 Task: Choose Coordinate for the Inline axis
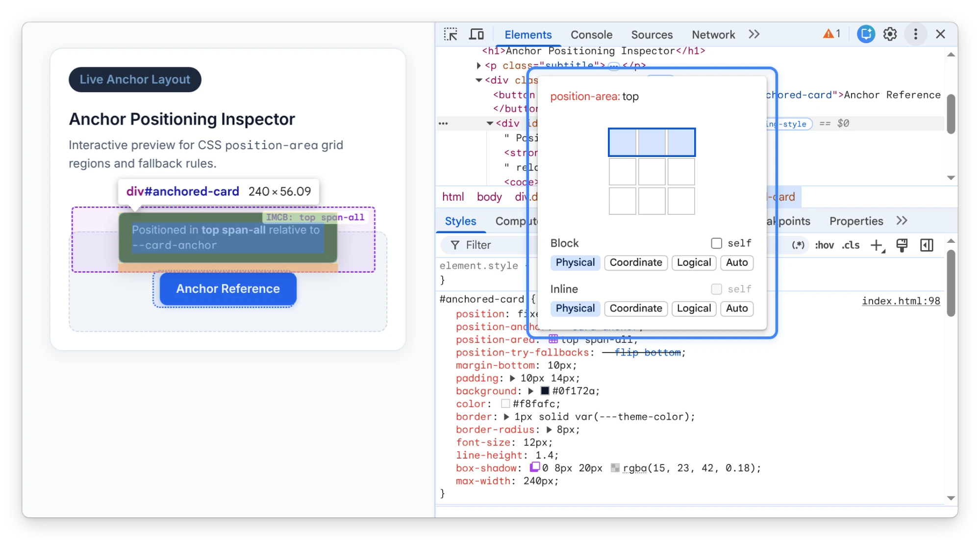click(x=635, y=309)
